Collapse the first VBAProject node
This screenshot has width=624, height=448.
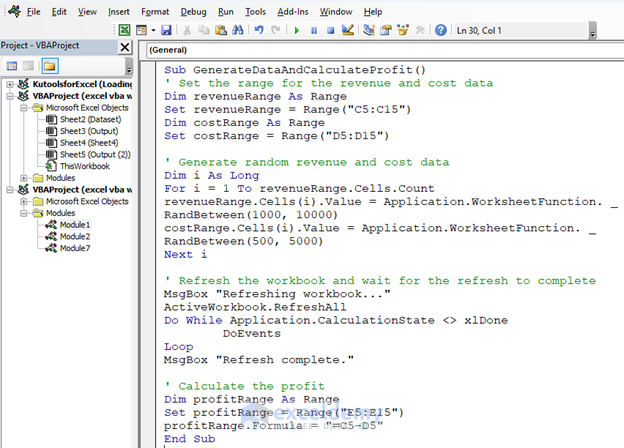10,96
